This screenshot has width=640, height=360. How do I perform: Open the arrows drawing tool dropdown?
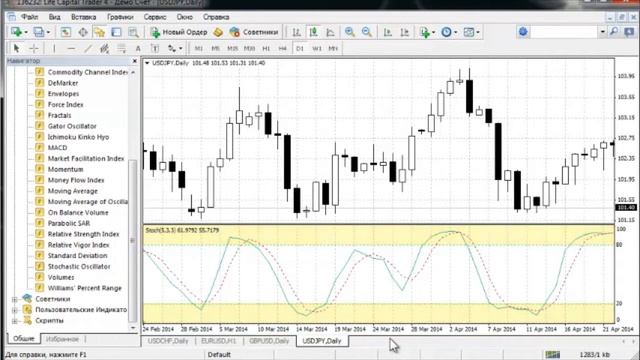click(x=180, y=49)
